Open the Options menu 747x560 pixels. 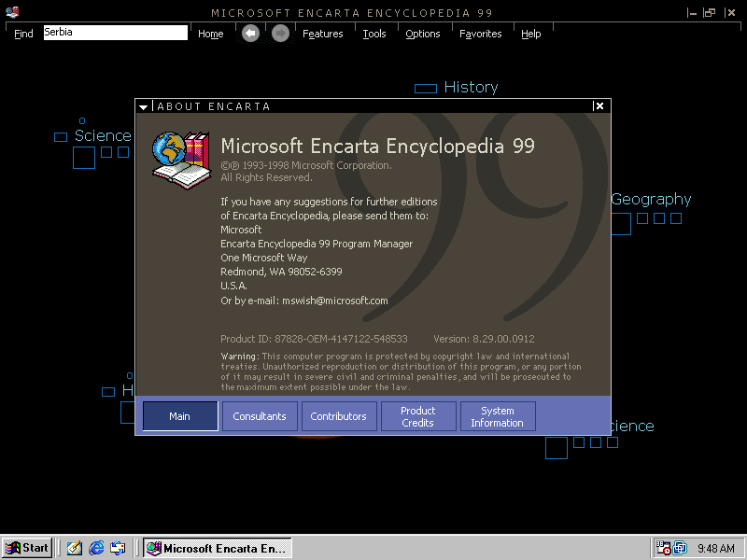coord(423,34)
